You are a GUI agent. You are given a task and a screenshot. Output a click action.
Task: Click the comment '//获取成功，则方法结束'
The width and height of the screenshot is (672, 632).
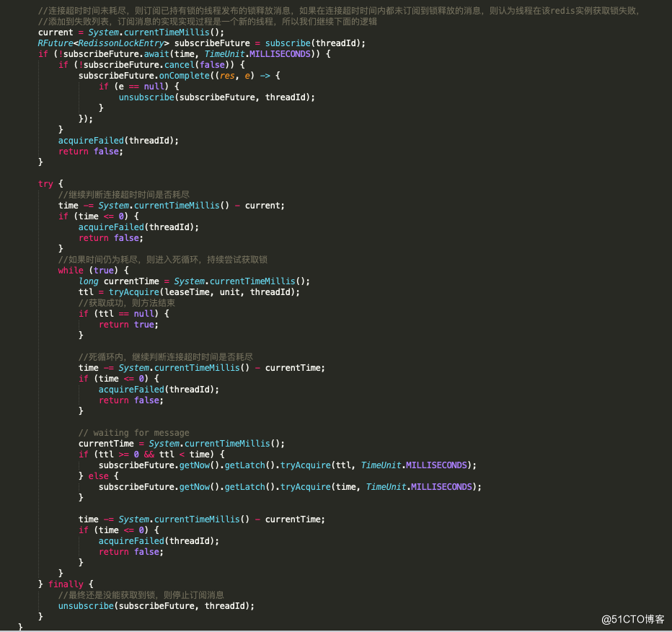(127, 303)
